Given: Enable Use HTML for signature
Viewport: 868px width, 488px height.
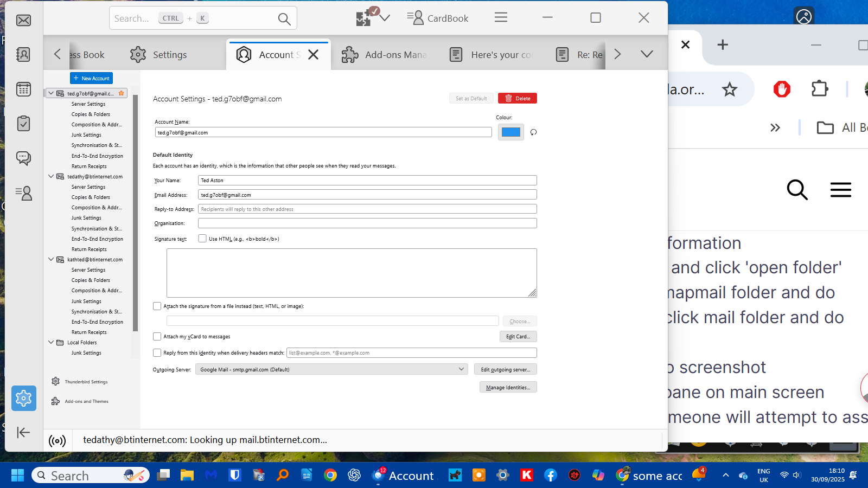Looking at the screenshot, I should point(202,239).
